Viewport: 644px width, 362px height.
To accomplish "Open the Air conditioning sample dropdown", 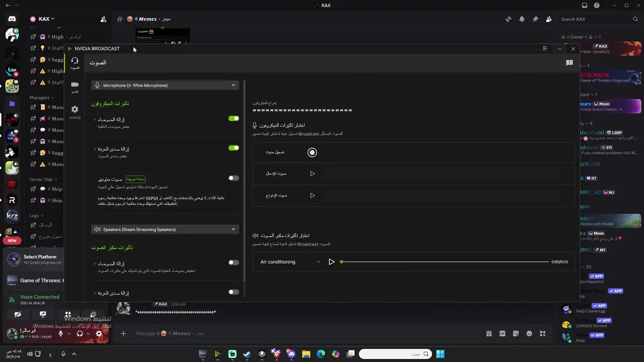I will 290,262.
